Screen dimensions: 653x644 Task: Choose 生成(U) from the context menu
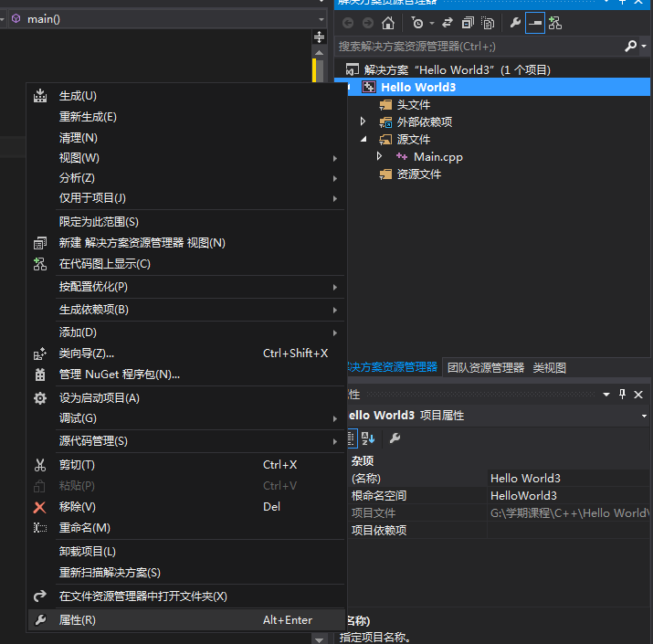click(x=185, y=96)
